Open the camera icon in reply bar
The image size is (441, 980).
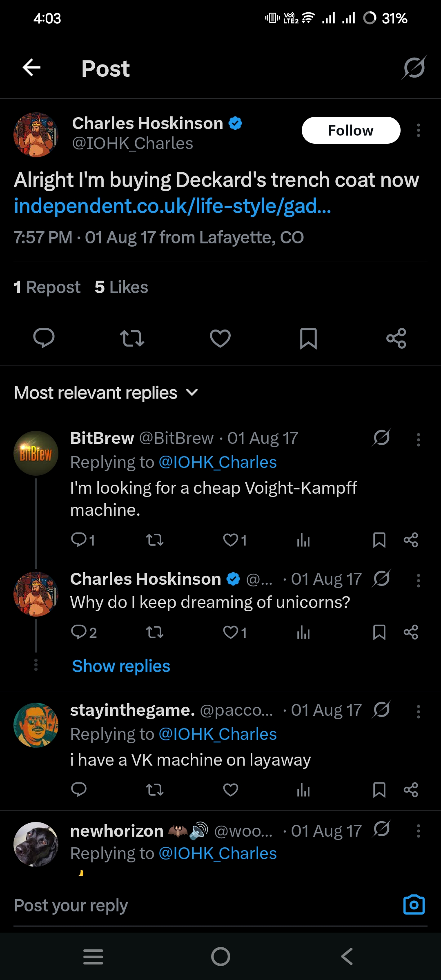(414, 905)
